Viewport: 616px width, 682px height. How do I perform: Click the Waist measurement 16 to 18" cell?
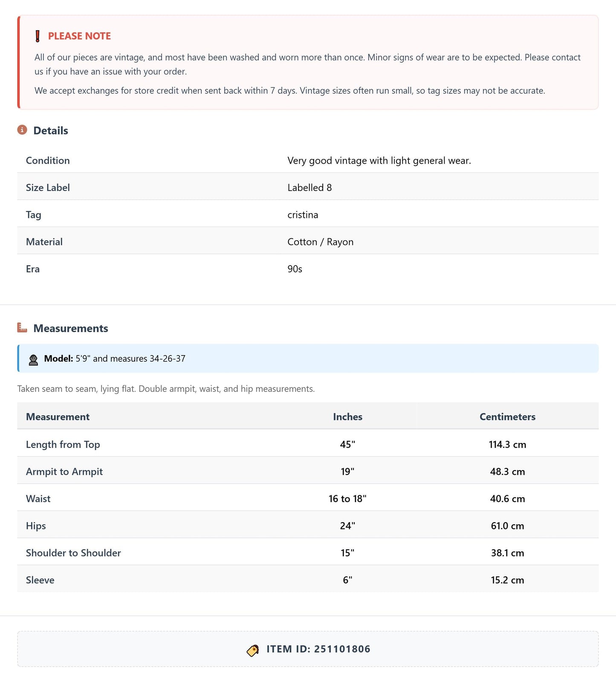tap(347, 499)
